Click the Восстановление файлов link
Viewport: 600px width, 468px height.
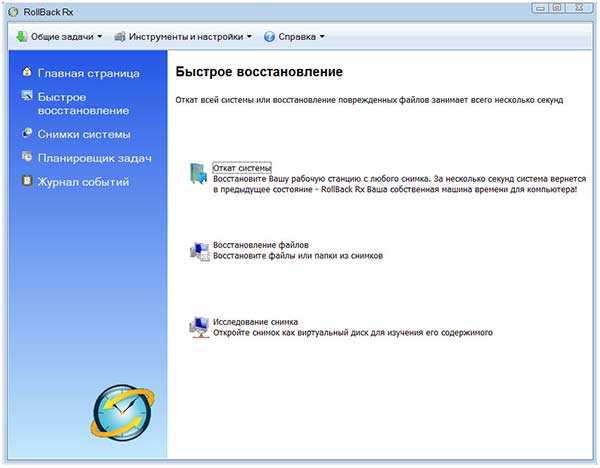point(261,245)
